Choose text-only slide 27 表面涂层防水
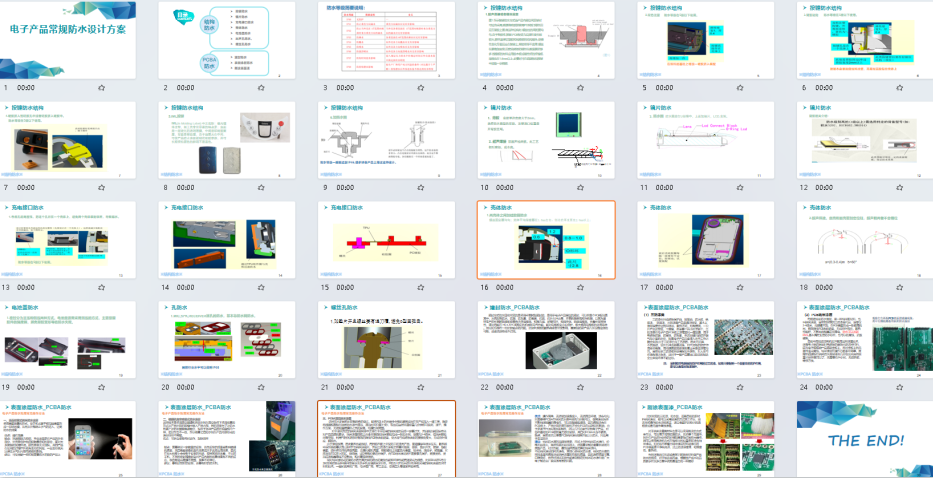 [x=386, y=439]
